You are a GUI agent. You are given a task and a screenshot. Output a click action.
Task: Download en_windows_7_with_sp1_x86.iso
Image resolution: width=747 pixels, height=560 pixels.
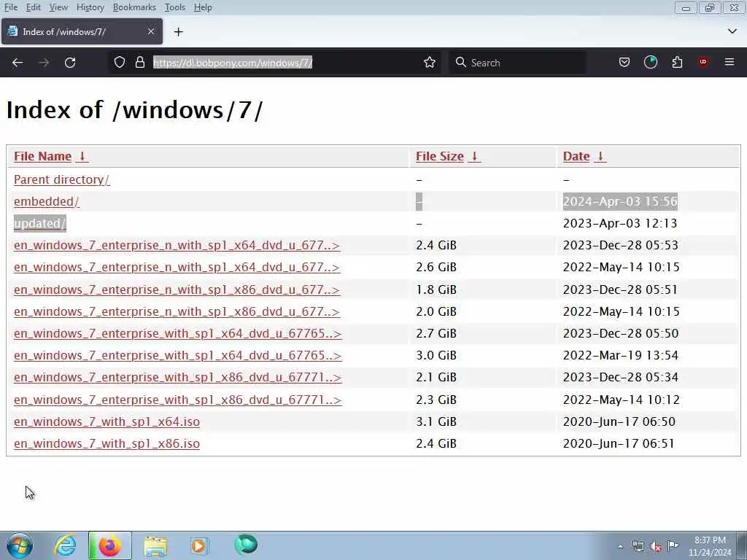click(107, 443)
